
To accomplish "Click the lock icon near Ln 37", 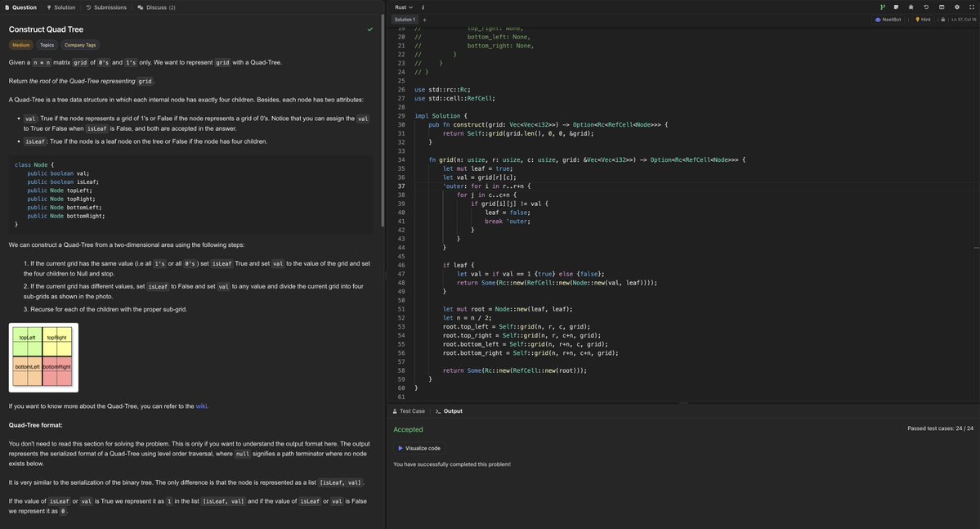I will tap(943, 20).
